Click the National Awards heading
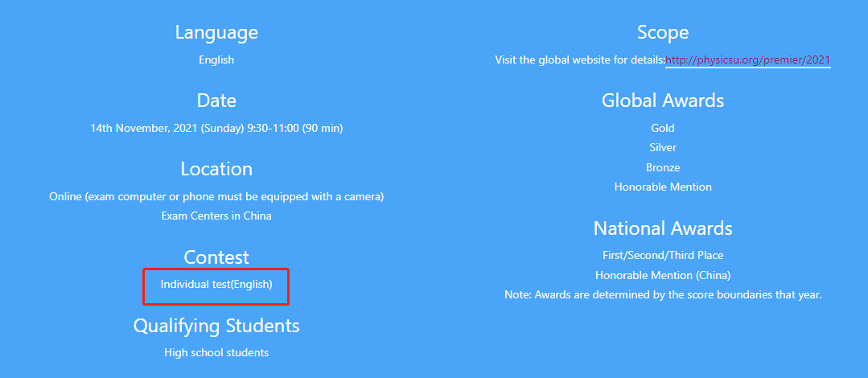This screenshot has height=378, width=868. click(x=663, y=228)
